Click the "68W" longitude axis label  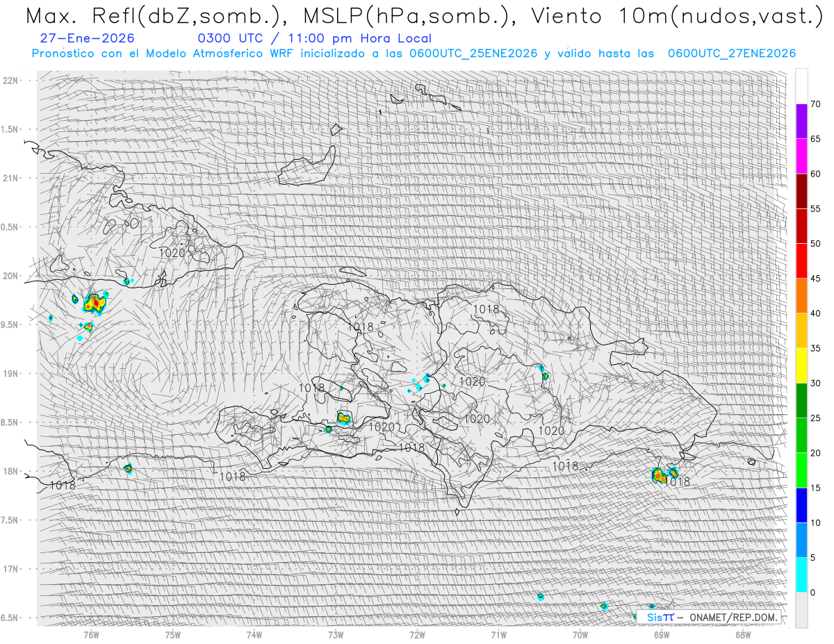[x=743, y=635]
